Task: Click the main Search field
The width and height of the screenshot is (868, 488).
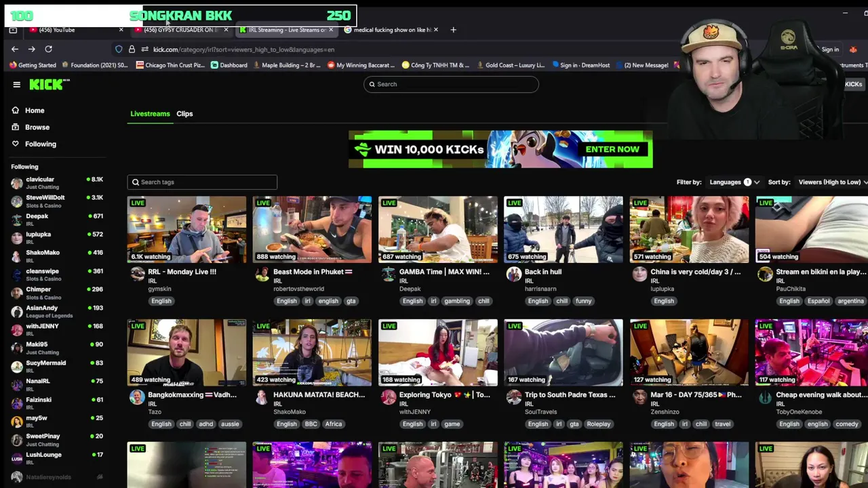Action: [x=451, y=84]
